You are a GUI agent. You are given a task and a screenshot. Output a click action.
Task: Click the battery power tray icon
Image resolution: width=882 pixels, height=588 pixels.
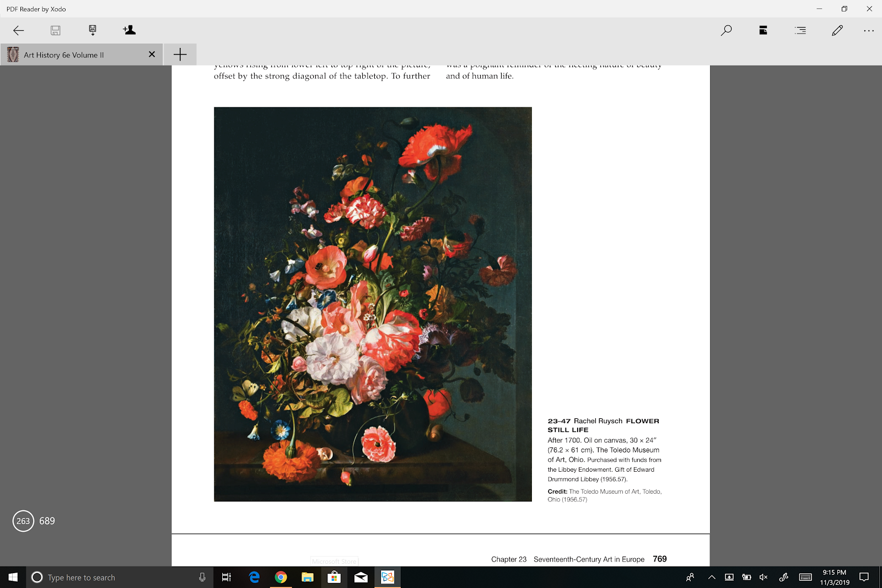(746, 577)
